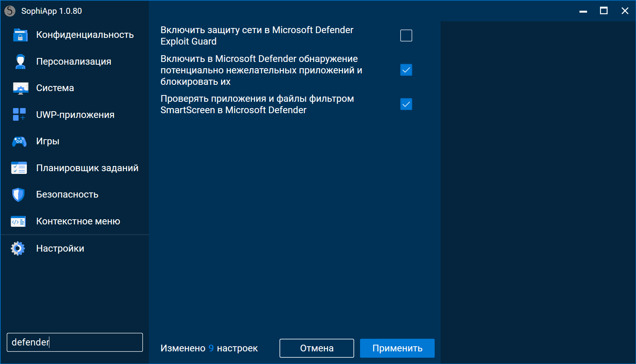Open the Безопасность section
Viewport: 636px width, 364px height.
pos(68,194)
